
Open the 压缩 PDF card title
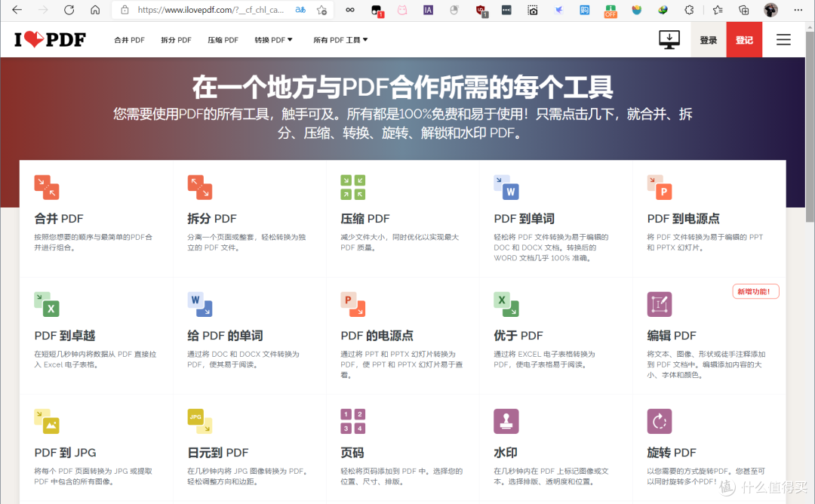click(x=365, y=219)
